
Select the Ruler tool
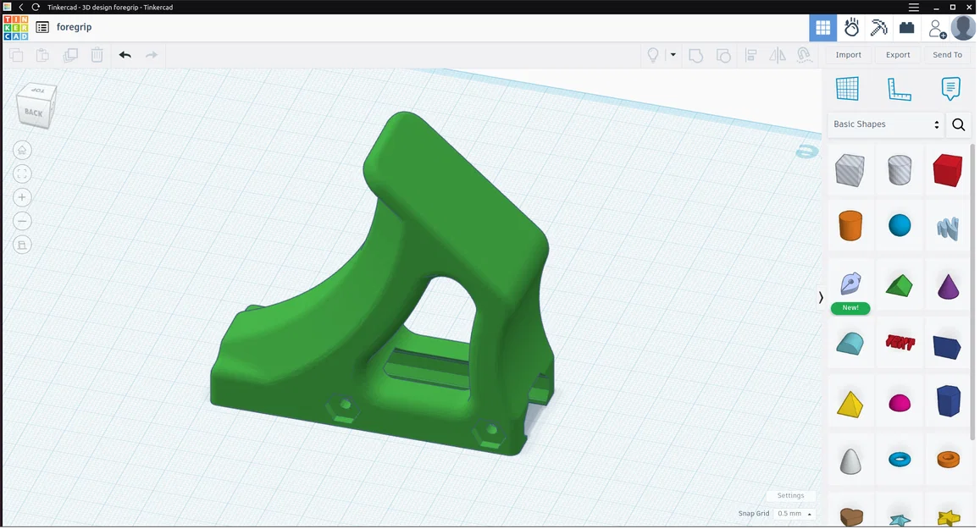point(900,89)
